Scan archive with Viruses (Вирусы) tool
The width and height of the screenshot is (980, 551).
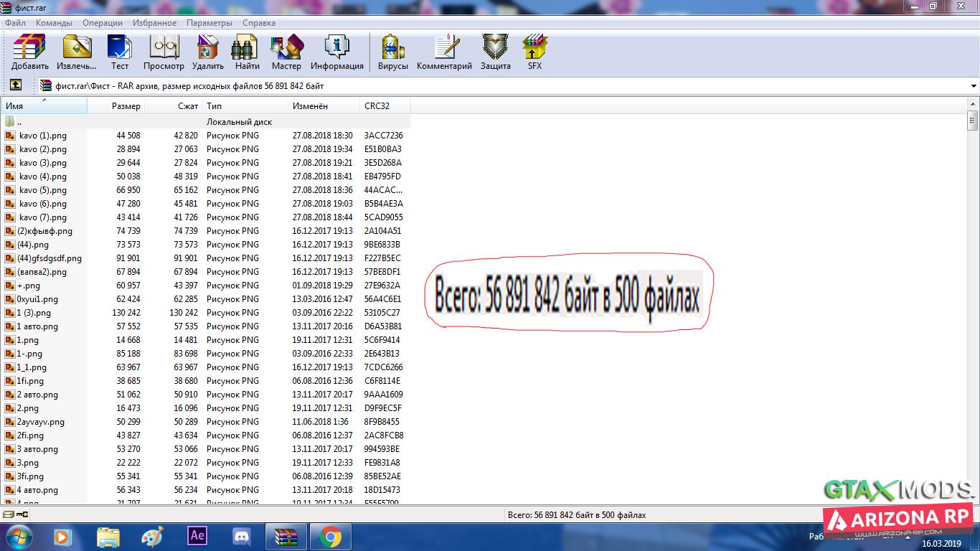pyautogui.click(x=392, y=52)
